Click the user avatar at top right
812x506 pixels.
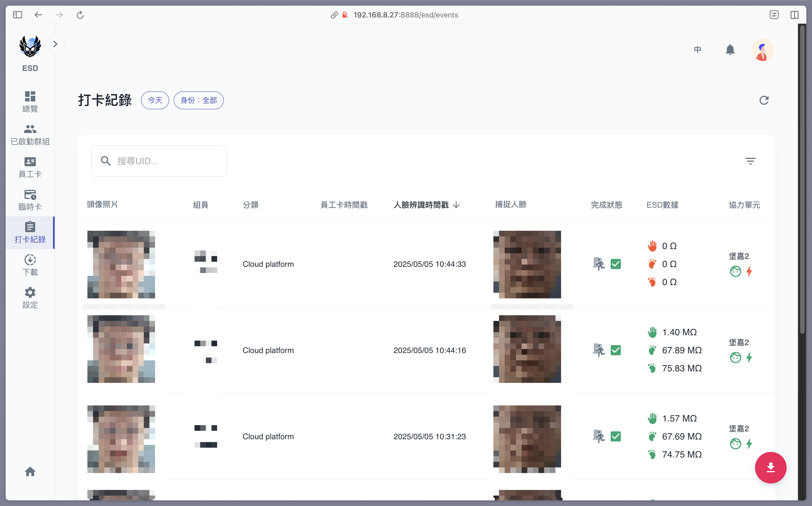762,50
